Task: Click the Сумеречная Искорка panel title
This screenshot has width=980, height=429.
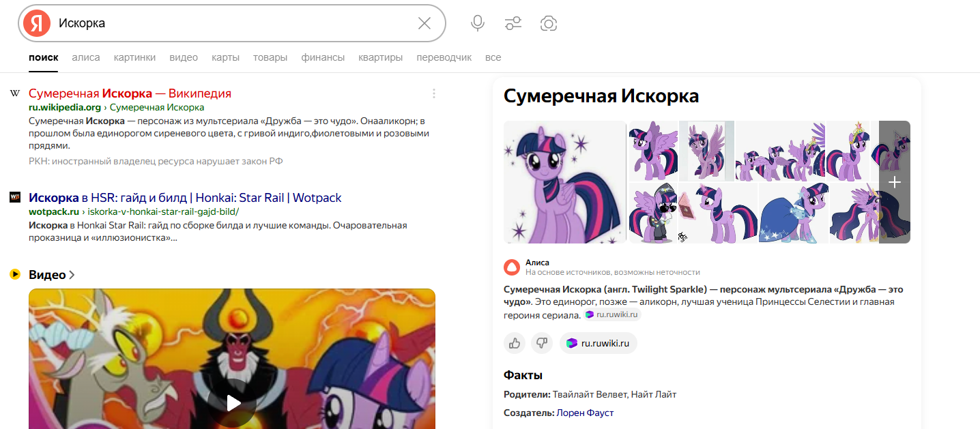Action: click(601, 96)
